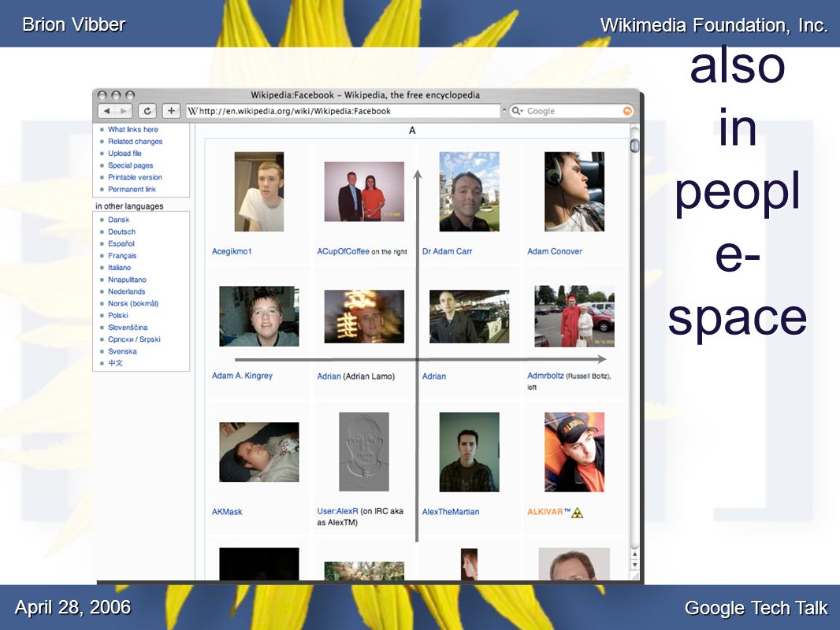This screenshot has width=840, height=630.
Task: Open the Adrian link under the car photo
Action: click(434, 376)
